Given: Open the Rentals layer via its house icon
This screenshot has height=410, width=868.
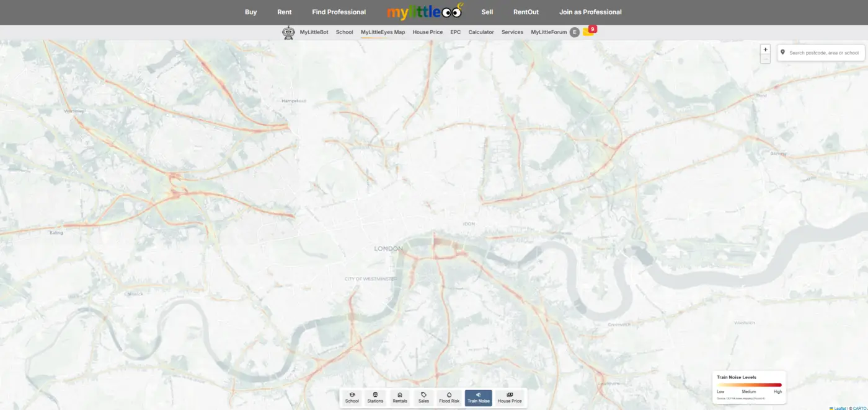Looking at the screenshot, I should tap(400, 396).
